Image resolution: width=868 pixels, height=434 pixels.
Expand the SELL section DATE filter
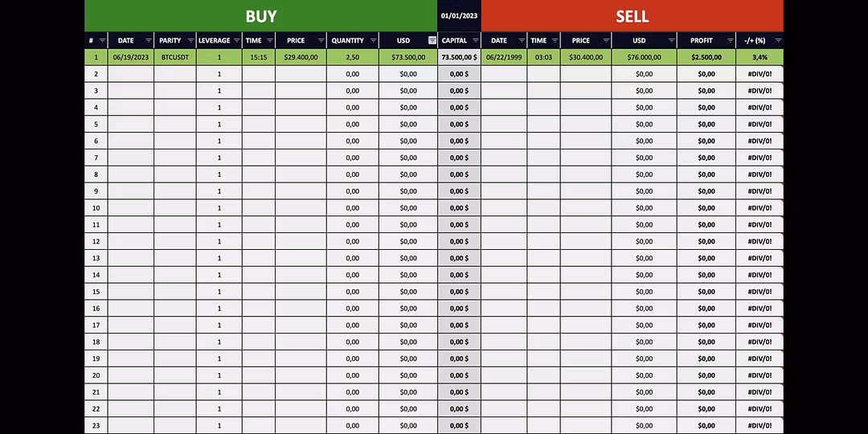coord(522,40)
